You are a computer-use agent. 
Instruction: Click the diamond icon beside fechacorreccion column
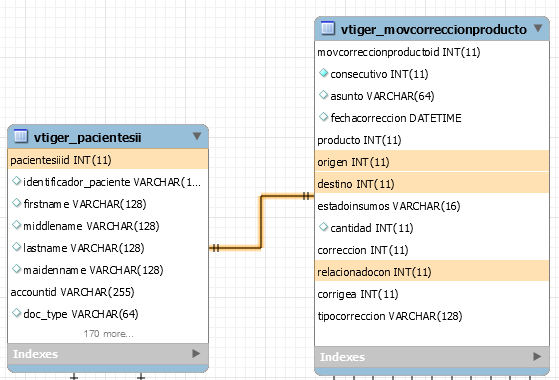[323, 117]
